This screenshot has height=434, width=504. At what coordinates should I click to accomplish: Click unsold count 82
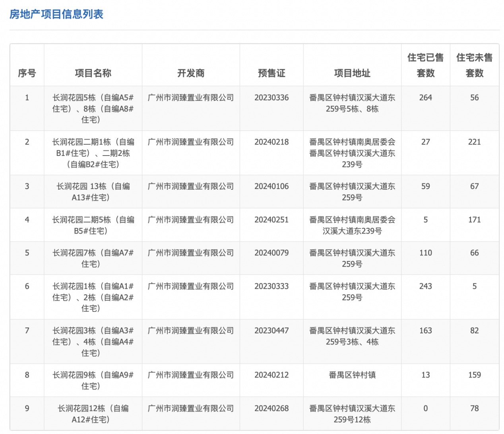(475, 331)
